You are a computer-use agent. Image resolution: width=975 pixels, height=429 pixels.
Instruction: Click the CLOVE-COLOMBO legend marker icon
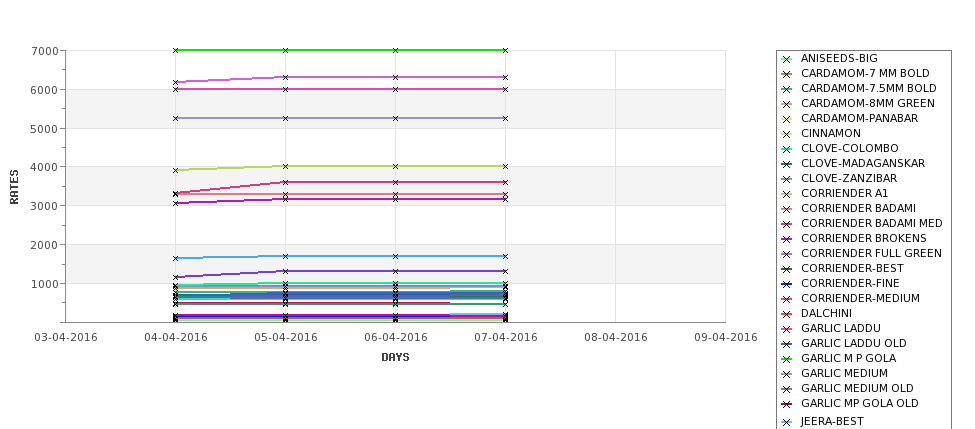click(x=787, y=149)
